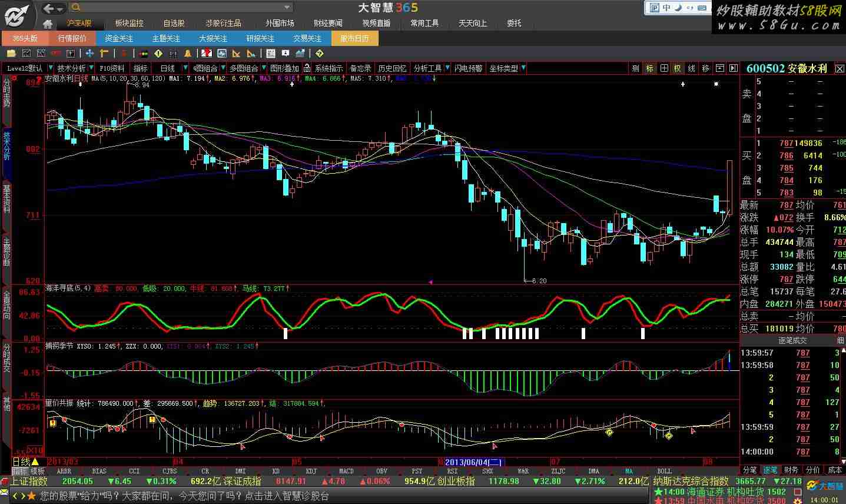Image resolution: width=846 pixels, height=504 pixels.
Task: Switch to 财务 tab in bottom right
Action: coord(791,470)
